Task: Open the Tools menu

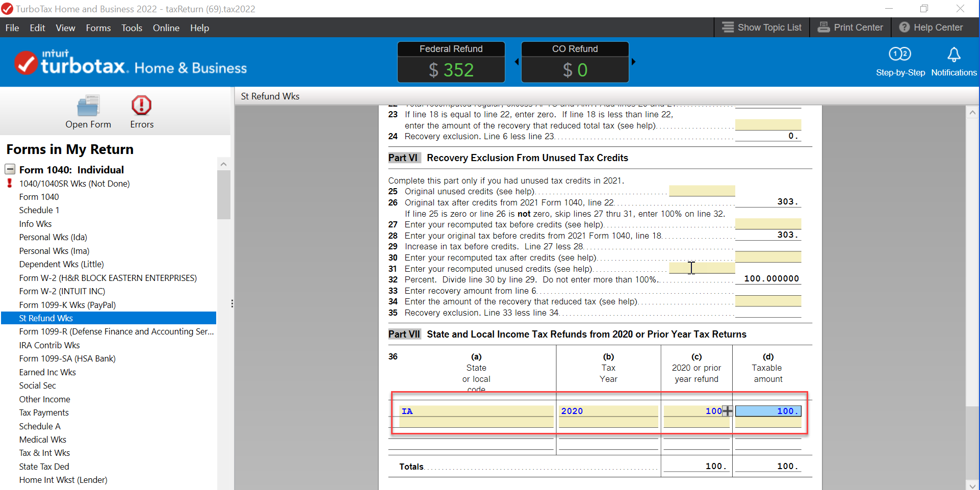Action: pyautogui.click(x=132, y=28)
